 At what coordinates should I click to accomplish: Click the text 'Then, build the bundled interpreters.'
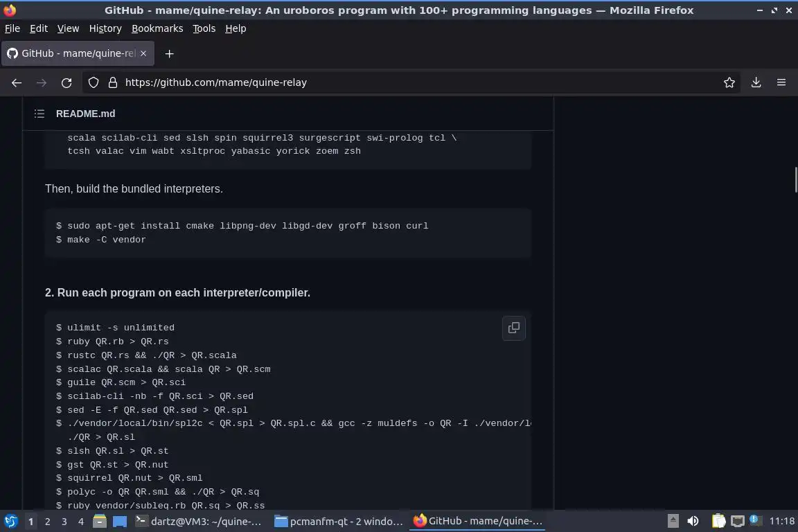(x=134, y=189)
